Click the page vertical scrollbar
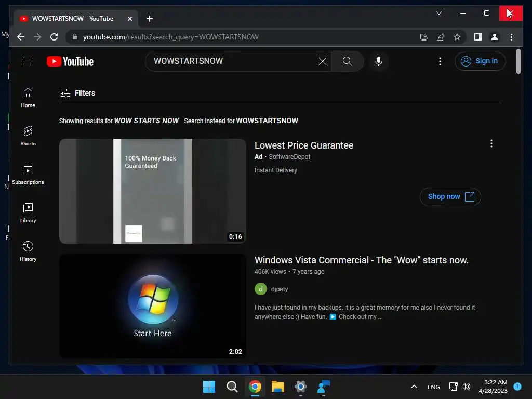532x399 pixels. 518,61
